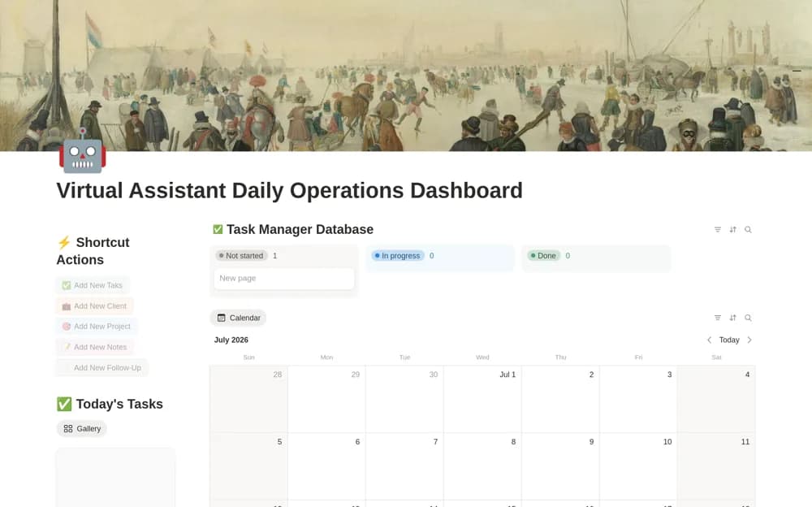Click Add New Taks shortcut button

[93, 285]
